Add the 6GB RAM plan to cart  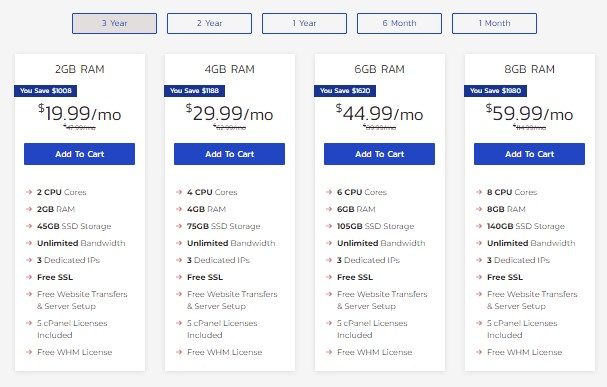(379, 154)
